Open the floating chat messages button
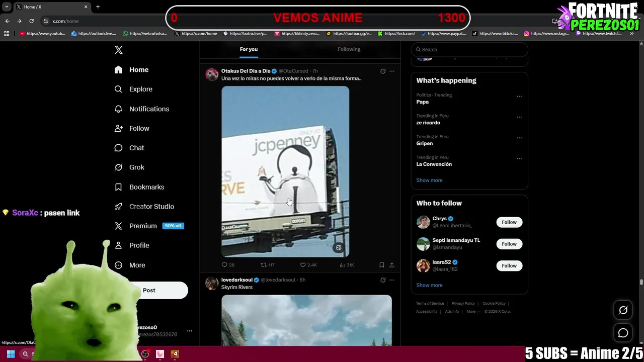The image size is (644, 362). (623, 333)
